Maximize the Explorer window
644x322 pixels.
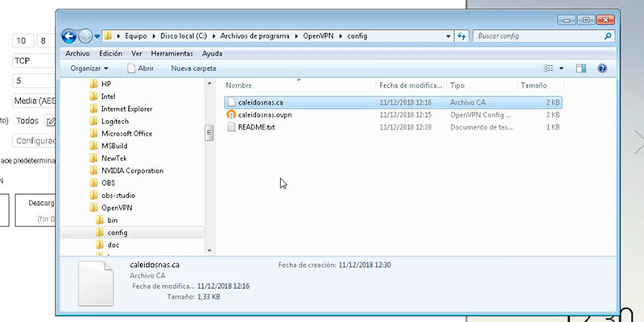coord(586,19)
